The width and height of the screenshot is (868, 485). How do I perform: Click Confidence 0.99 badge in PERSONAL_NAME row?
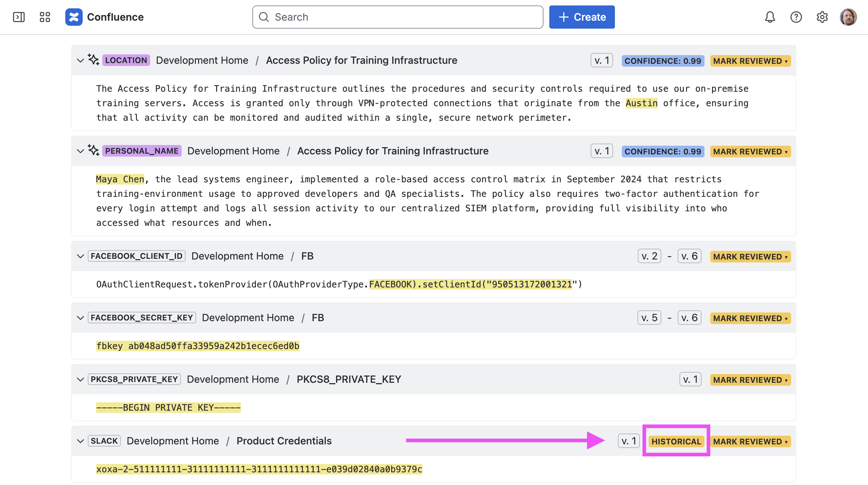(663, 152)
